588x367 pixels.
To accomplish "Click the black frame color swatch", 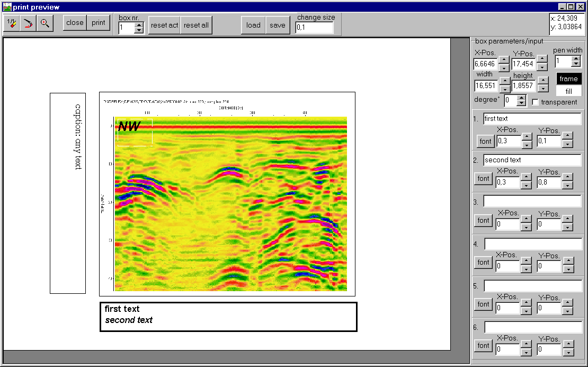I will point(568,78).
